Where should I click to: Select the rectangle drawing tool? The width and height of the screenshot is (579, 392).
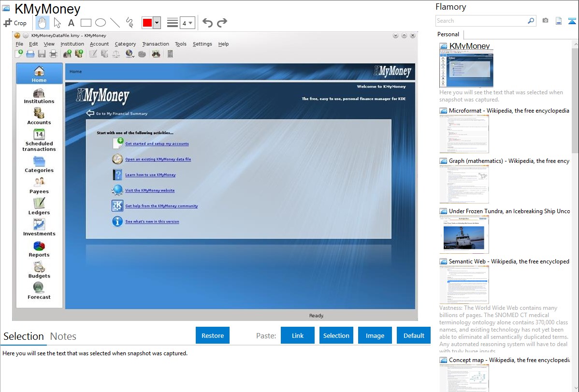pyautogui.click(x=86, y=23)
